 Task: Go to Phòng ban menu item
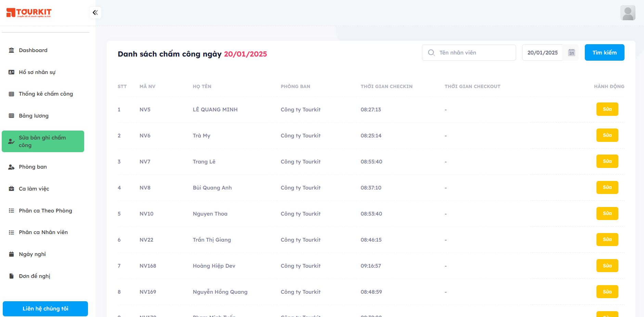click(x=33, y=167)
